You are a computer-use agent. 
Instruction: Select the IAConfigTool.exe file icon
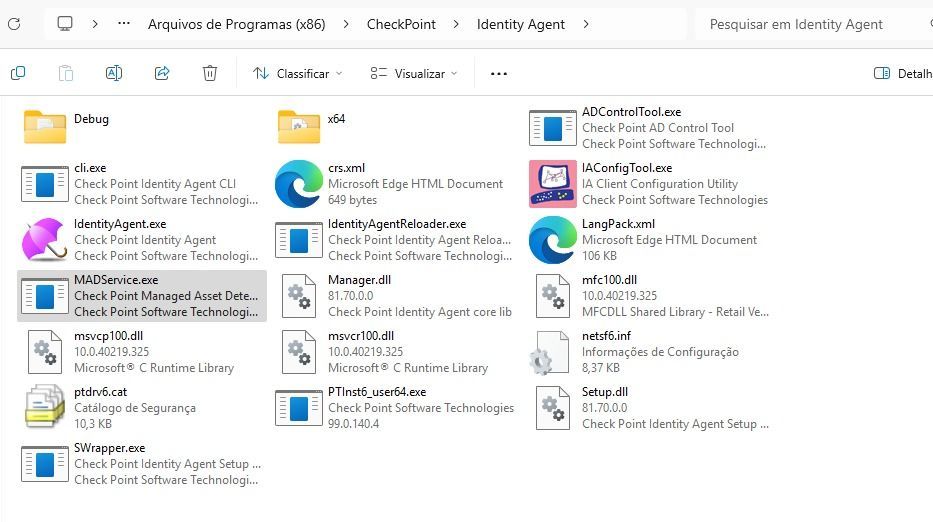[x=552, y=184]
